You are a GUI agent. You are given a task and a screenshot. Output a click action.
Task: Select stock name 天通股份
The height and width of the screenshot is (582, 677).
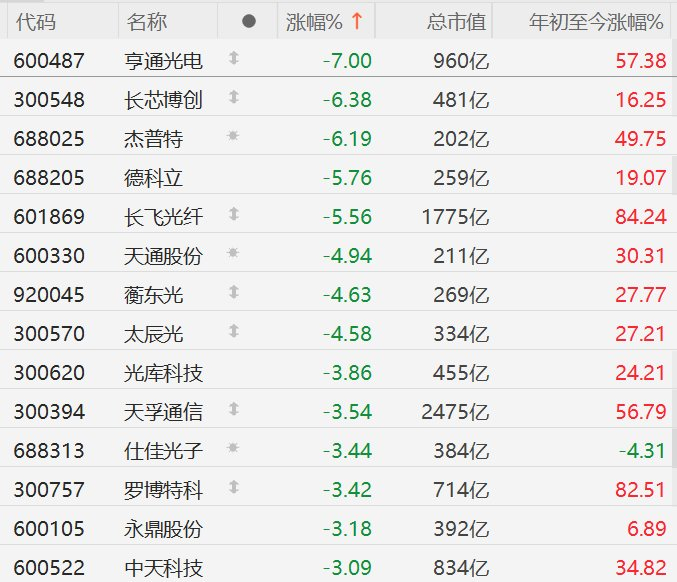click(x=163, y=256)
